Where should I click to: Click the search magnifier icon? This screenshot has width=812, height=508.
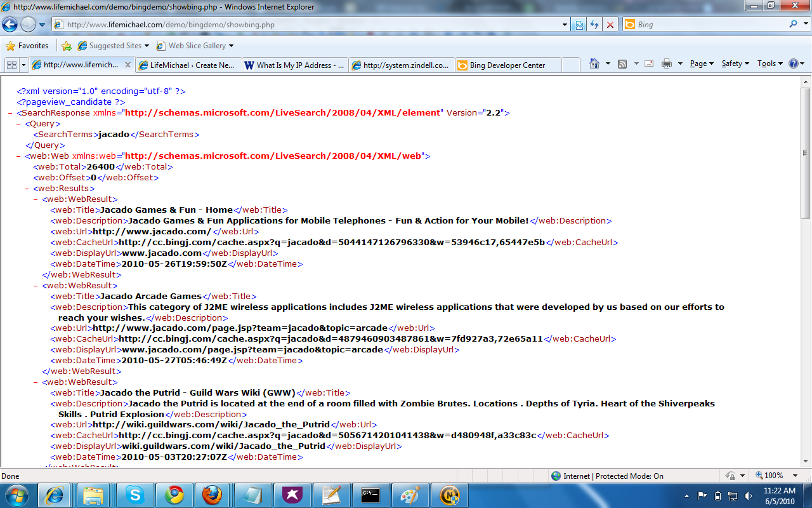coord(793,25)
